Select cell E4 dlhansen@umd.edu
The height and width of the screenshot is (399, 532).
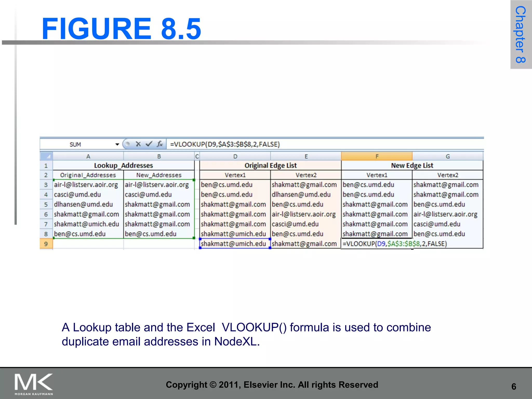(x=306, y=195)
